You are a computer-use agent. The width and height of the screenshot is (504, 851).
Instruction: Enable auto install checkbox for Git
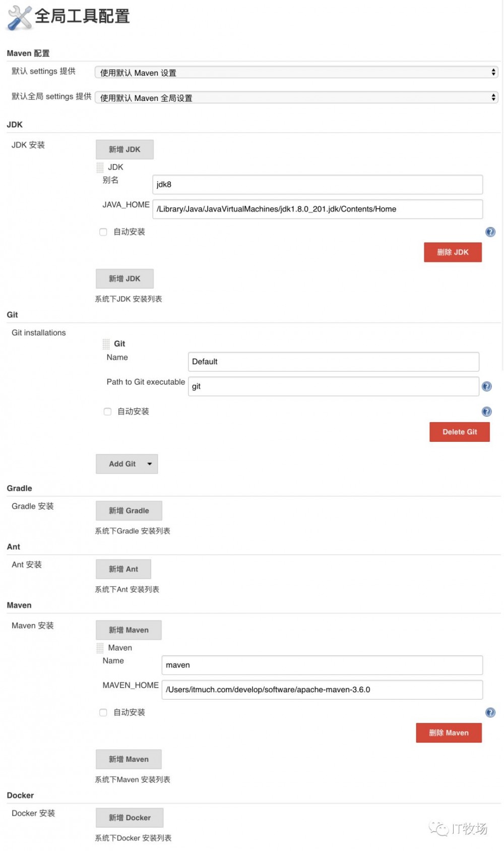click(107, 412)
